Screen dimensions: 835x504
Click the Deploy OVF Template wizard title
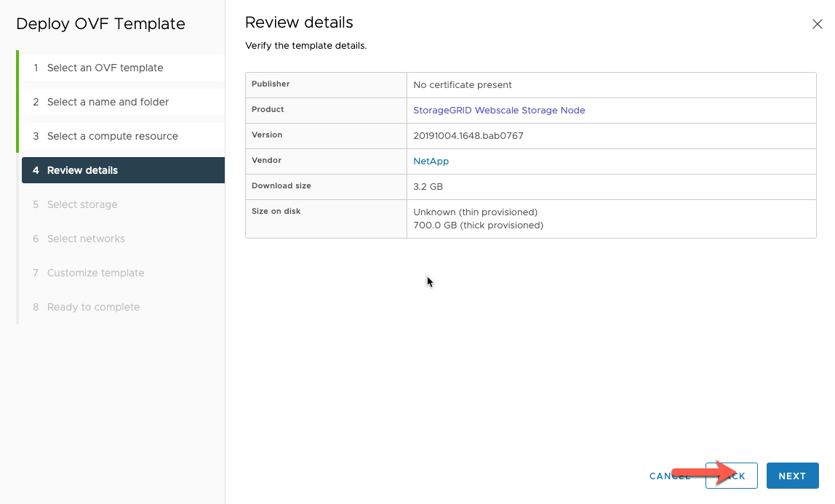pos(100,24)
